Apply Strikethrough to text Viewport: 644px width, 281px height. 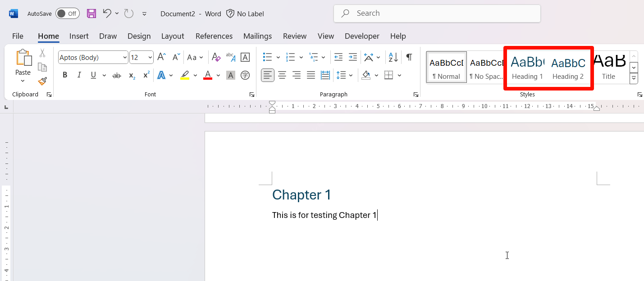116,75
